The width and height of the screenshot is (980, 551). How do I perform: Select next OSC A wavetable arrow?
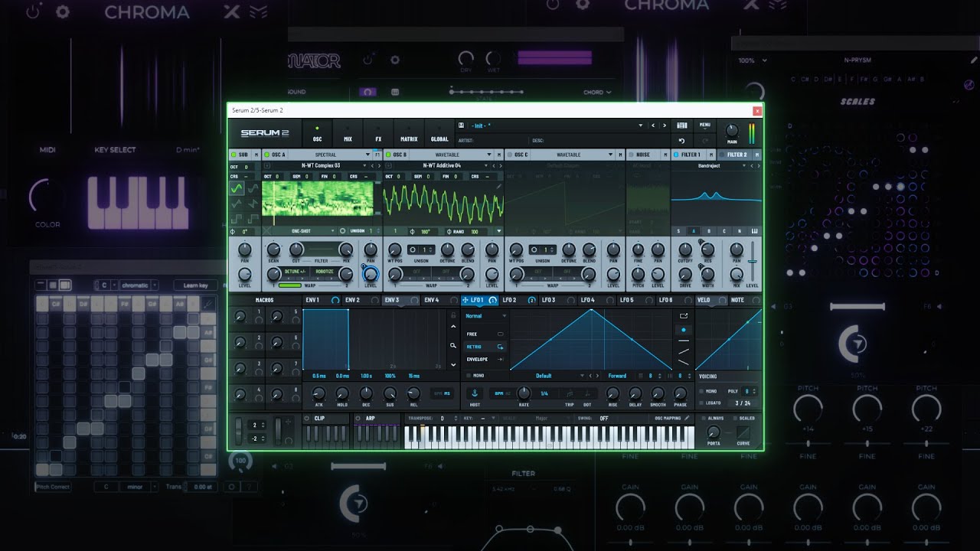(379, 166)
